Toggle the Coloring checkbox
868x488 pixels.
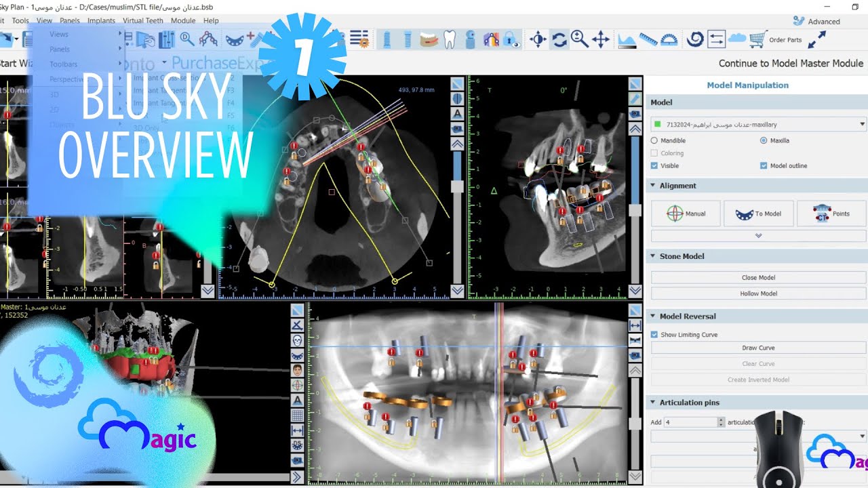pos(654,153)
